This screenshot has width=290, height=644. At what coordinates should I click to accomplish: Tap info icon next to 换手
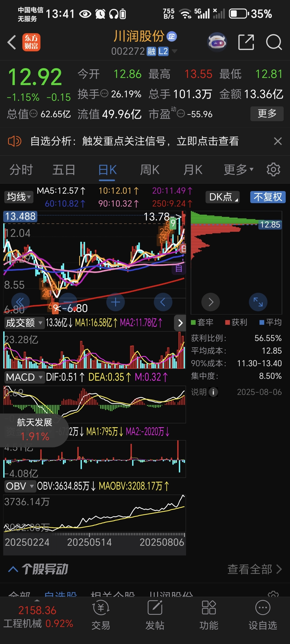coord(104,93)
